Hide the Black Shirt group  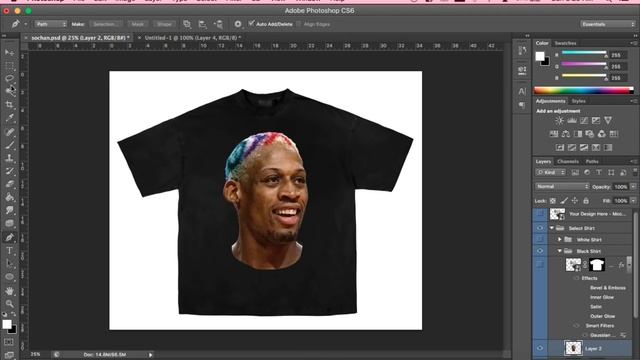tap(540, 251)
